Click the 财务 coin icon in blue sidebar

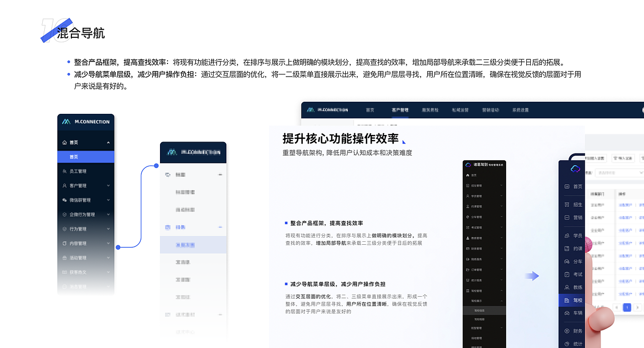point(567,331)
